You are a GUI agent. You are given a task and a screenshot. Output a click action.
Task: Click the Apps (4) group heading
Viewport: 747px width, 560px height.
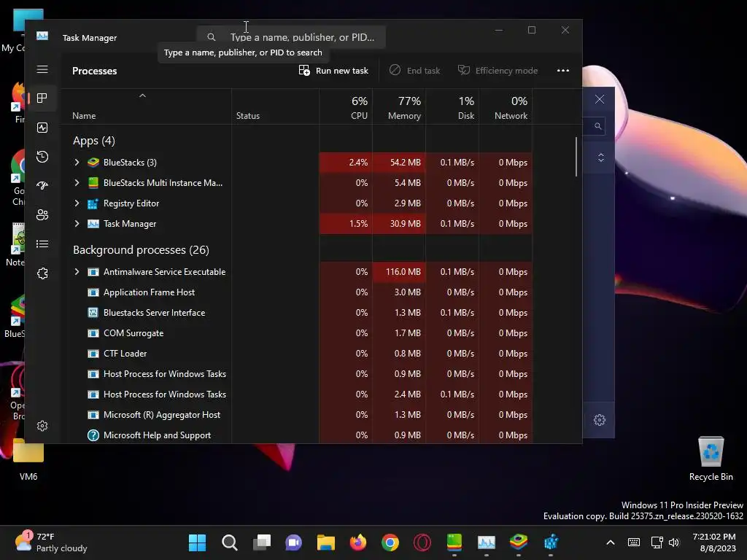[x=93, y=141]
